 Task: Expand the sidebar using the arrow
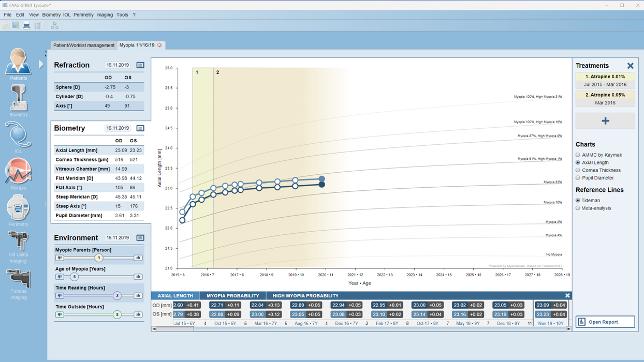pos(41,64)
